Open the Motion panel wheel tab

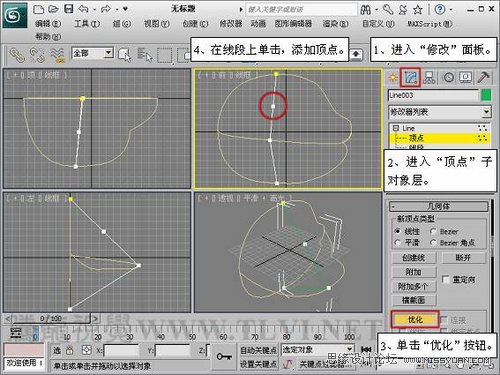point(449,78)
